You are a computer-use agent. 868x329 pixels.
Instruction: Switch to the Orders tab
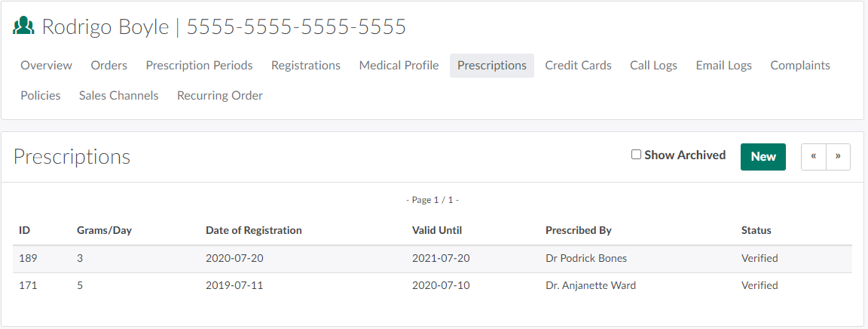(x=109, y=66)
